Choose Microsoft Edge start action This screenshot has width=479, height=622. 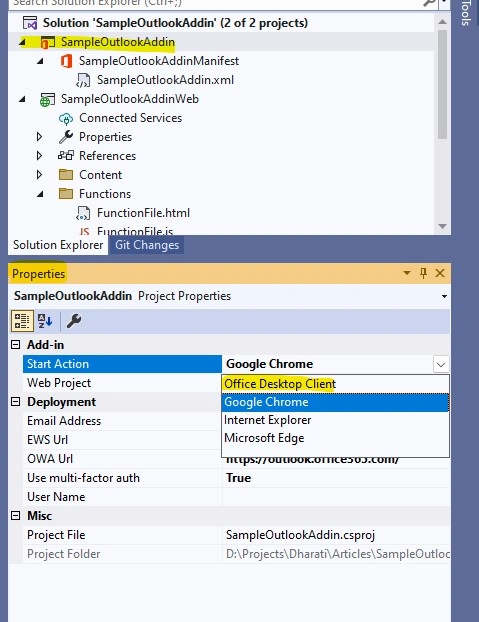tap(335, 438)
